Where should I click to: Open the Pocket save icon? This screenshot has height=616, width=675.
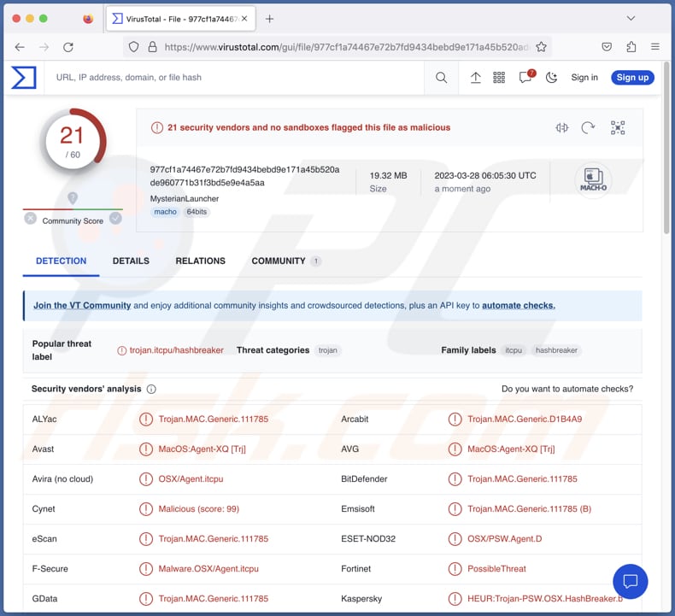tap(607, 47)
